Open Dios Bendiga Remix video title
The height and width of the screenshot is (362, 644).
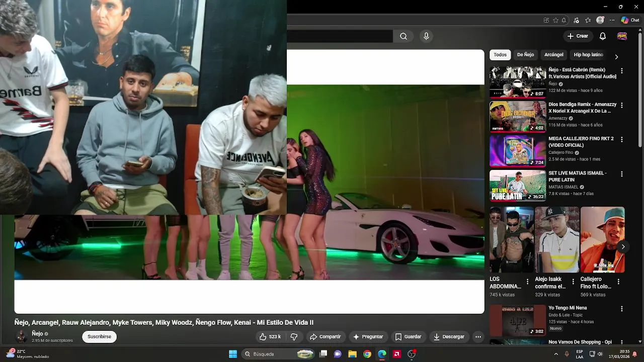coord(583,108)
